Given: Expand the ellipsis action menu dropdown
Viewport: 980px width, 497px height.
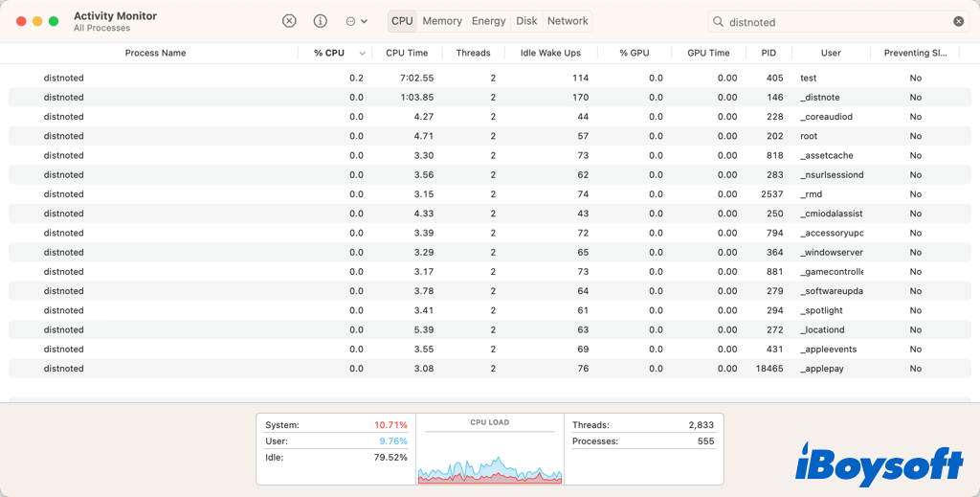Looking at the screenshot, I should (356, 21).
